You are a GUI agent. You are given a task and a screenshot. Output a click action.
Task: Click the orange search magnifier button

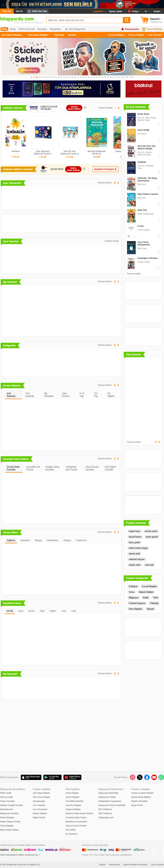pyautogui.click(x=127, y=20)
